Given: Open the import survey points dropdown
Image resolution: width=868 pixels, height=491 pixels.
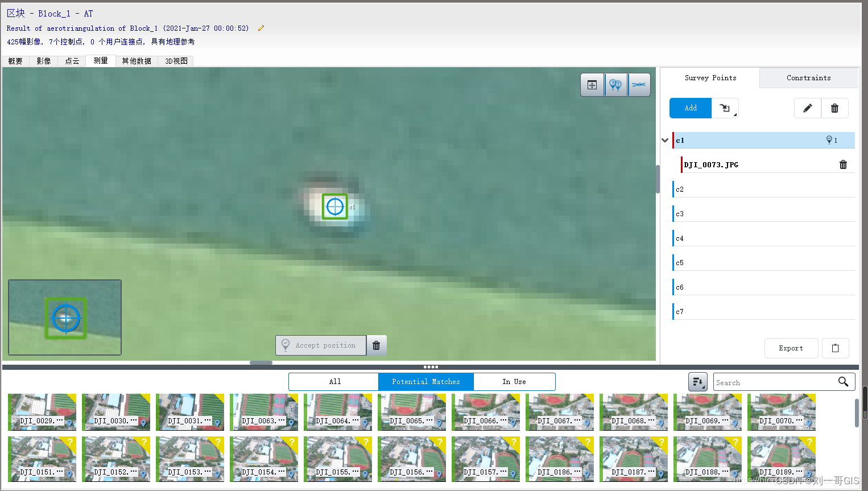Looking at the screenshot, I should pyautogui.click(x=725, y=108).
